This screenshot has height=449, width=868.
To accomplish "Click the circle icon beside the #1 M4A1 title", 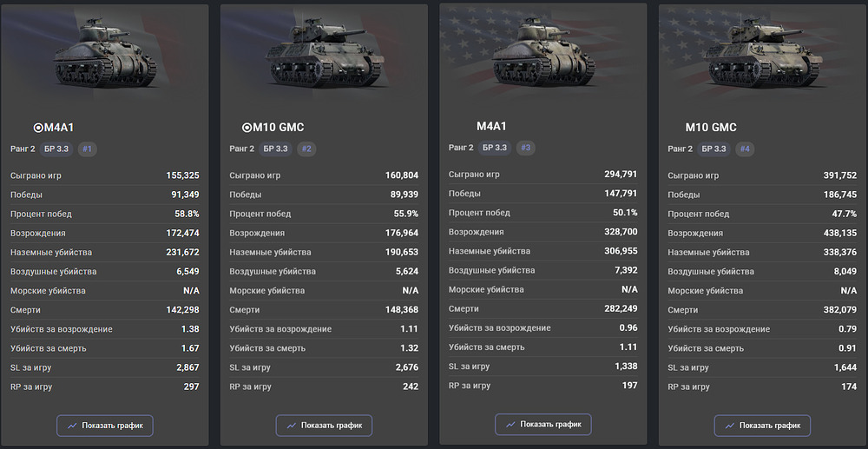I will coord(38,128).
